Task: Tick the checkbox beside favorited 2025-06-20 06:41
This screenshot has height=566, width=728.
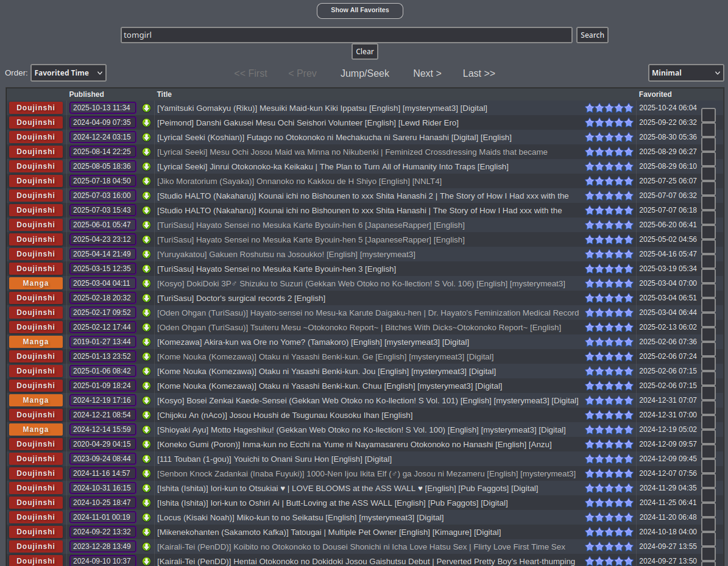Action: pyautogui.click(x=709, y=232)
